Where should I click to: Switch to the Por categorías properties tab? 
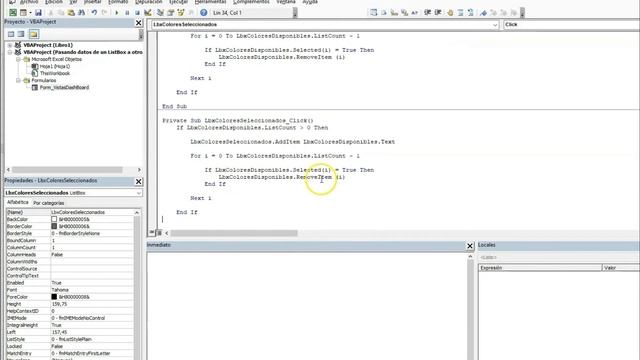point(49,203)
